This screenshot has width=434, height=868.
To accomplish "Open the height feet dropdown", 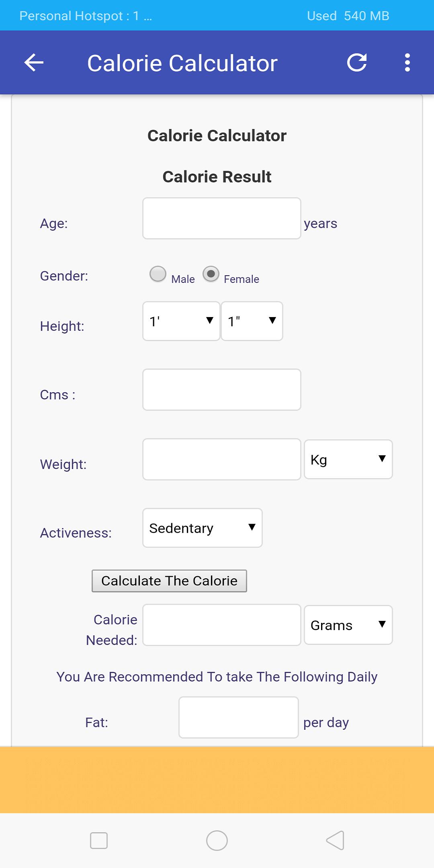I will click(181, 321).
